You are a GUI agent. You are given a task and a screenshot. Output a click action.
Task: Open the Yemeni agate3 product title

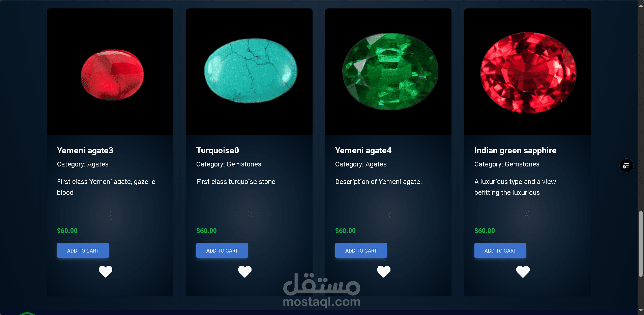85,151
